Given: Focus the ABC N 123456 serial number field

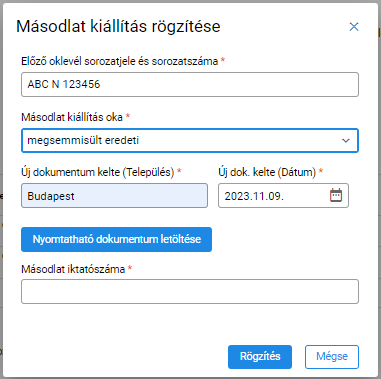Looking at the screenshot, I should pos(190,84).
